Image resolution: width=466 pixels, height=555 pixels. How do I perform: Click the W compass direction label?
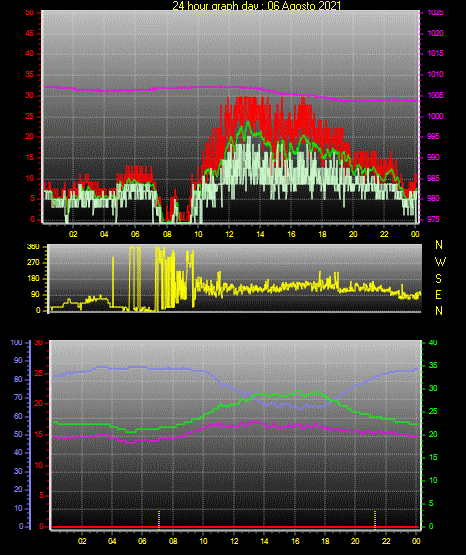click(440, 262)
